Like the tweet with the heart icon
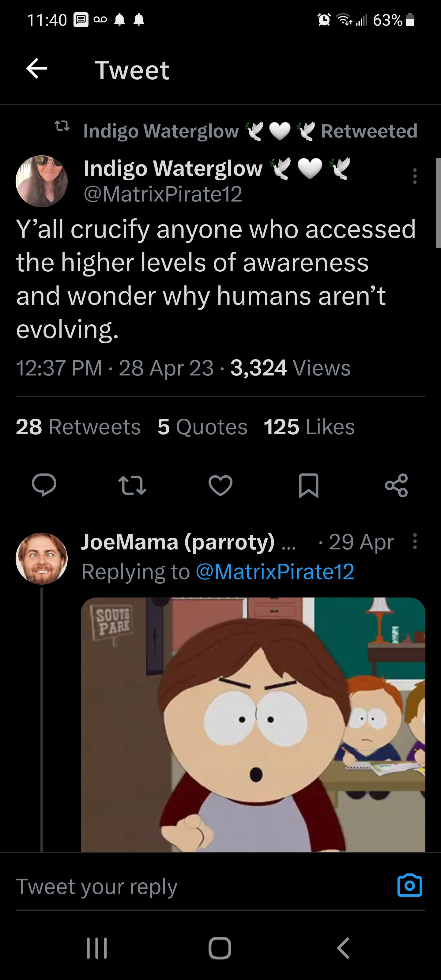The height and width of the screenshot is (980, 441). coord(220,485)
